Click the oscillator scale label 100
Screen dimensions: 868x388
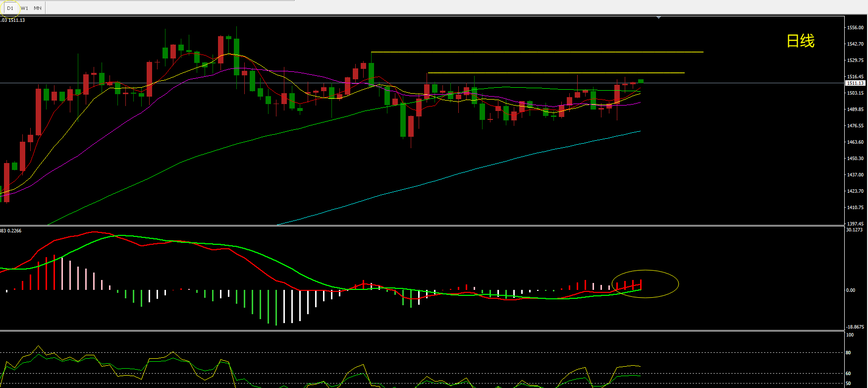(x=850, y=335)
